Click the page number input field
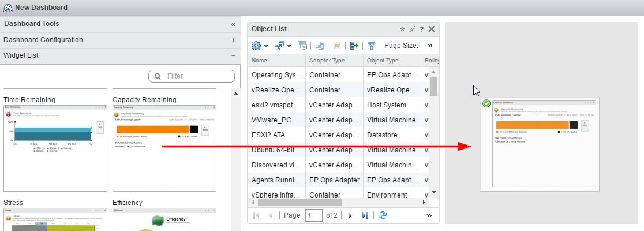Viewport: 644px width, 231px height. tap(314, 215)
